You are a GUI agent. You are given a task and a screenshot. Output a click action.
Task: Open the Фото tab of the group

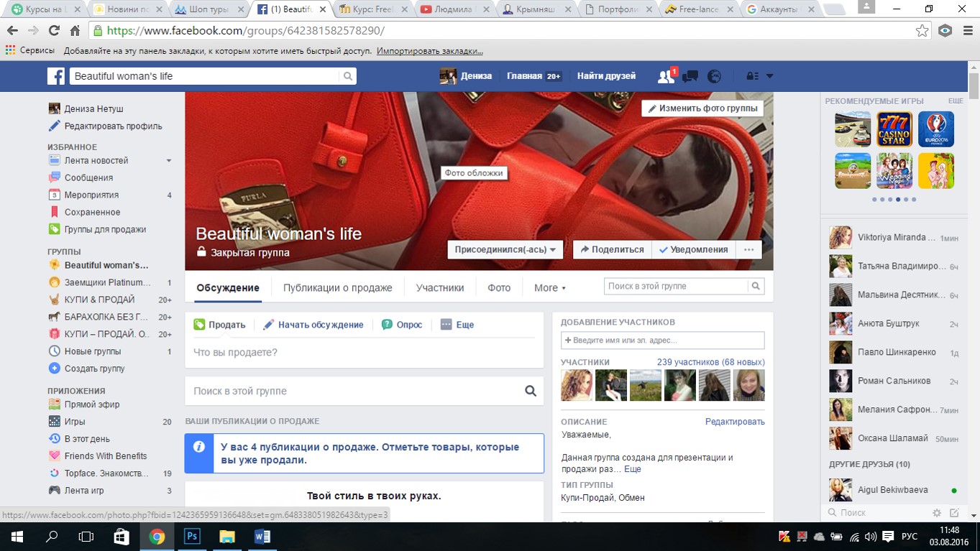499,287
